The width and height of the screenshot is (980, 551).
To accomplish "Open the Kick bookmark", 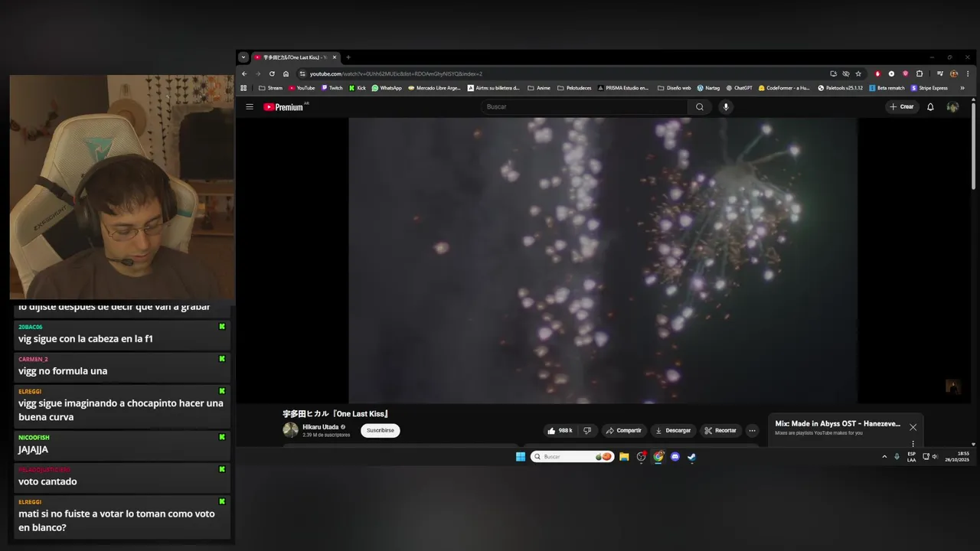I will pos(357,88).
